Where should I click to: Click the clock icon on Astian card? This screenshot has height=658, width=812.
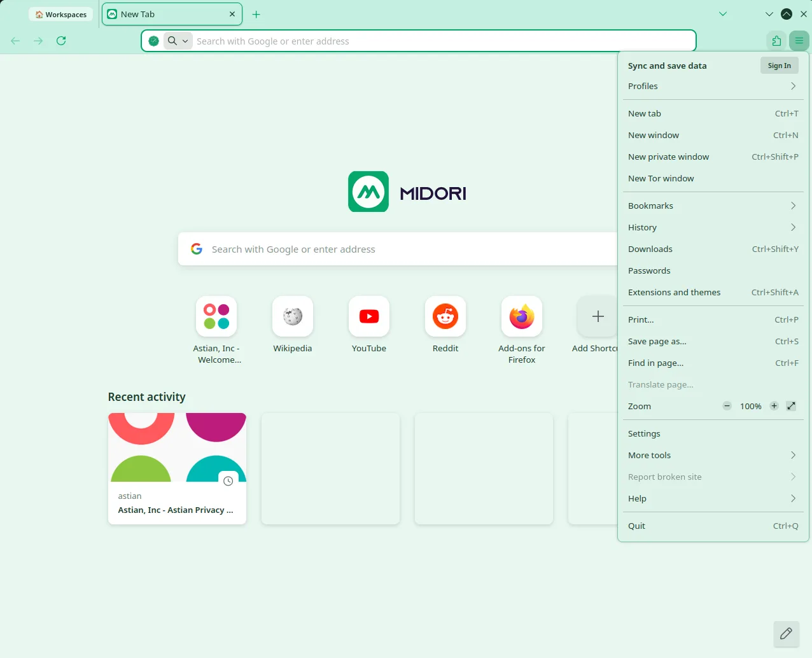click(x=228, y=480)
